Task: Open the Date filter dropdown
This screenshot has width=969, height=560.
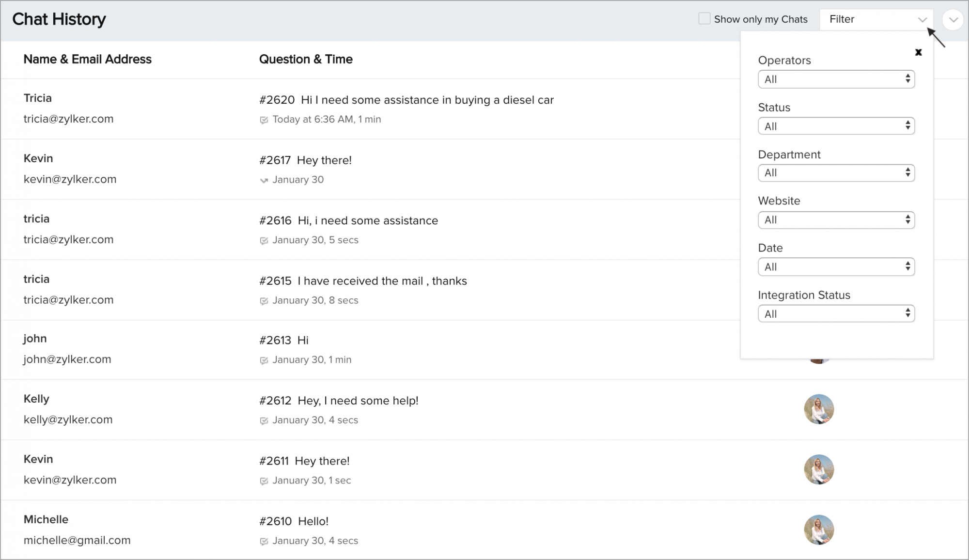Action: (836, 267)
